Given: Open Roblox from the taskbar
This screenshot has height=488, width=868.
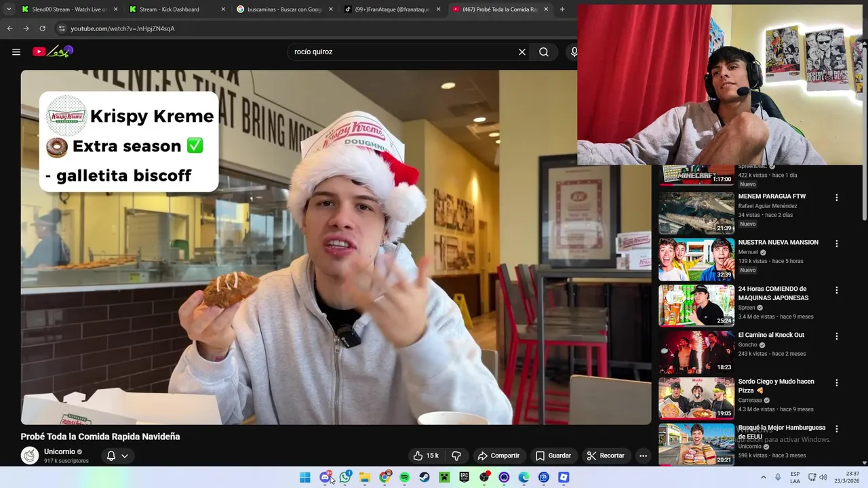Looking at the screenshot, I should click(564, 477).
